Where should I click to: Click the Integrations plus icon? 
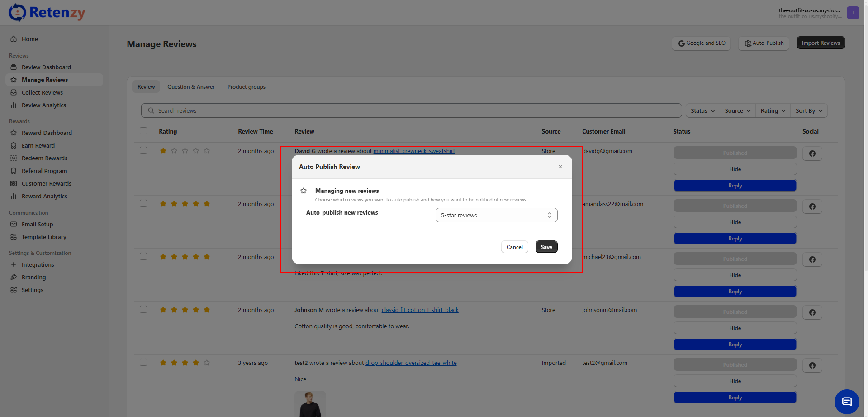(x=14, y=264)
